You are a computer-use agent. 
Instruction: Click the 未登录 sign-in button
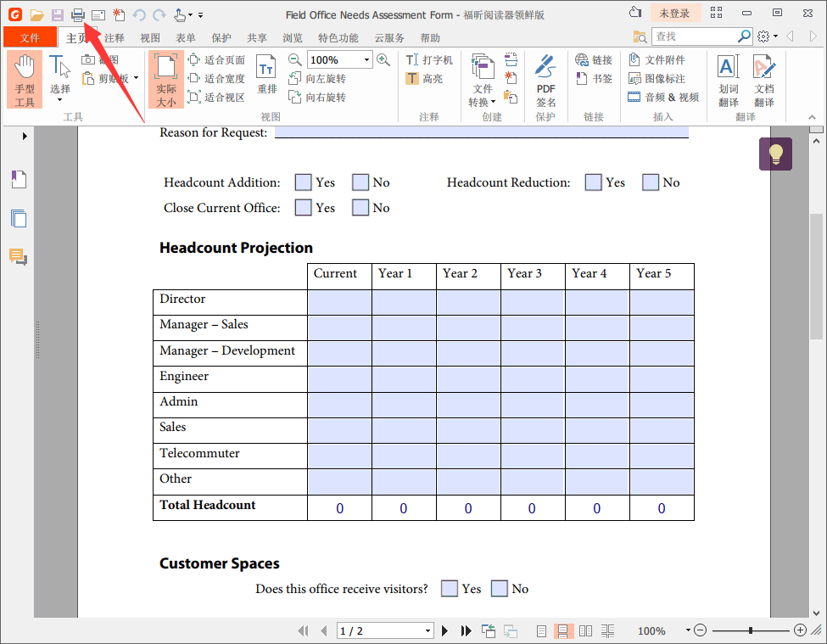click(x=675, y=14)
